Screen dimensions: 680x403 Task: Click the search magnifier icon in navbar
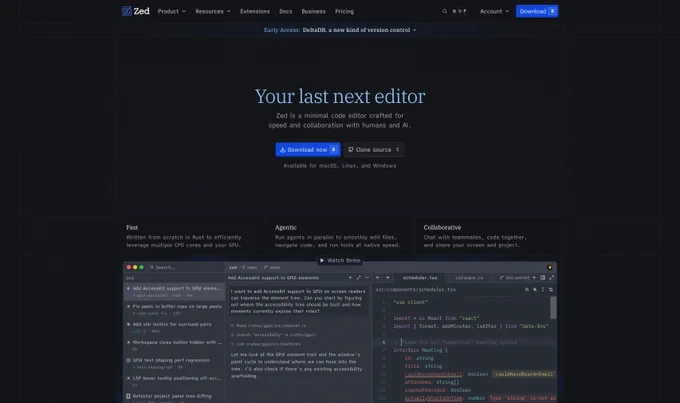click(x=445, y=11)
